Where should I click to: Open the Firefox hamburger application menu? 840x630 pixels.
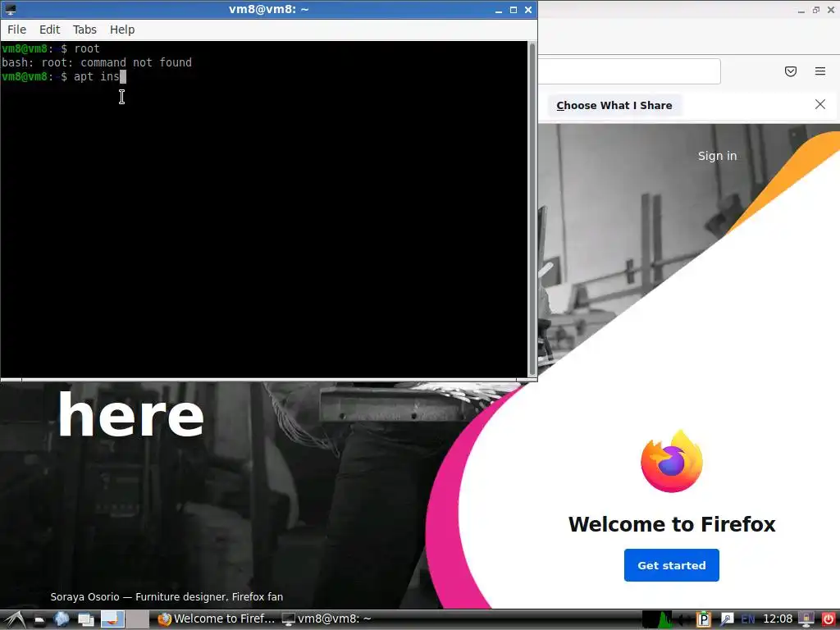click(820, 71)
